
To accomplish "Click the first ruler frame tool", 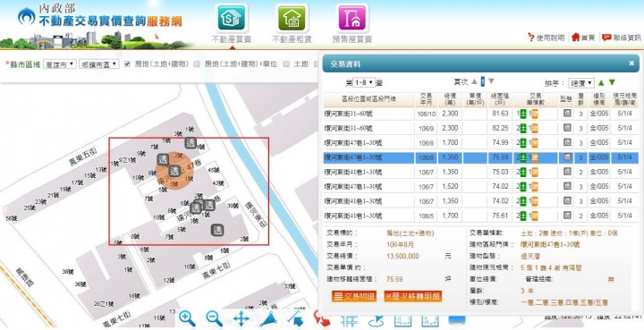I will pyautogui.click(x=402, y=320).
